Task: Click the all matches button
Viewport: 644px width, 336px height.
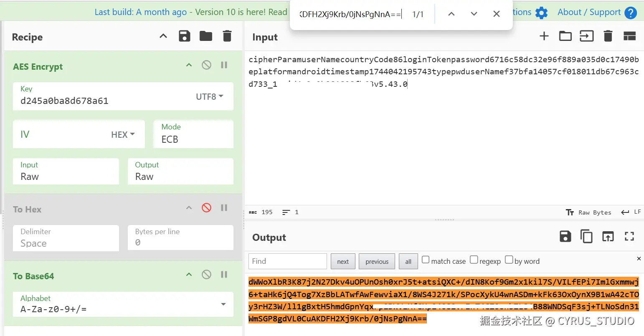Action: (x=408, y=261)
